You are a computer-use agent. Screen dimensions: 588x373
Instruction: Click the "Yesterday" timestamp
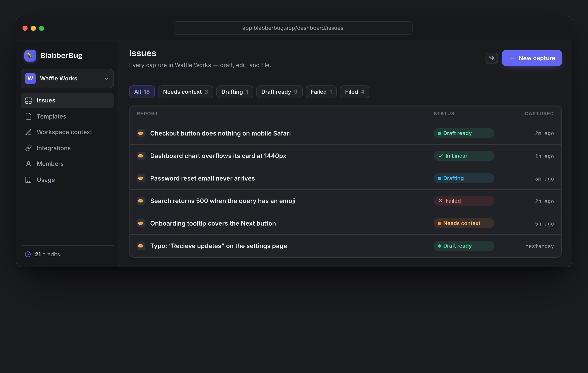(x=539, y=246)
